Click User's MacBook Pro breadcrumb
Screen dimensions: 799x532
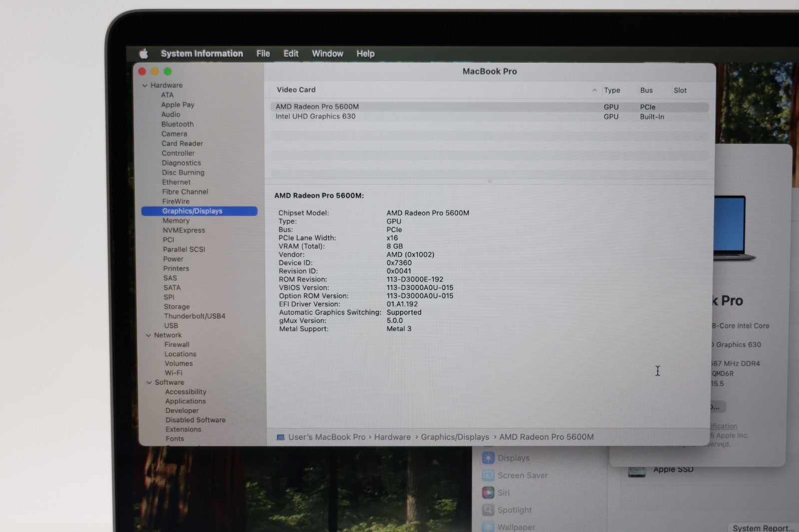tap(327, 437)
